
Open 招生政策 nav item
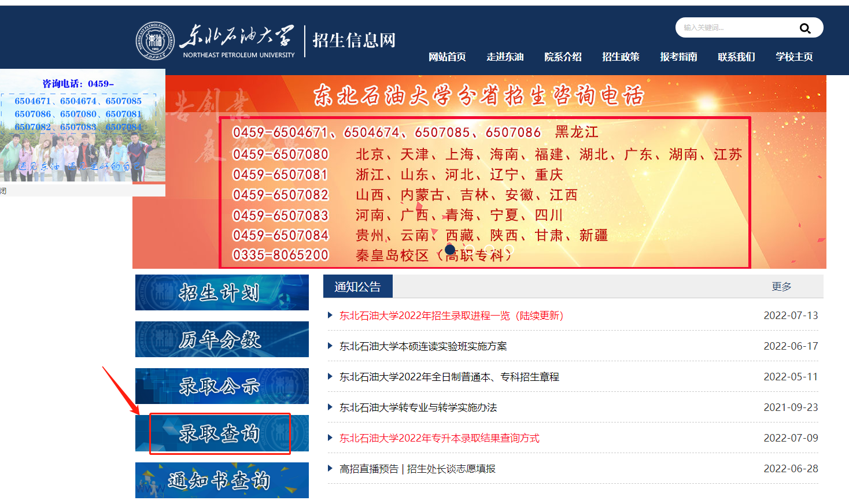tap(621, 57)
